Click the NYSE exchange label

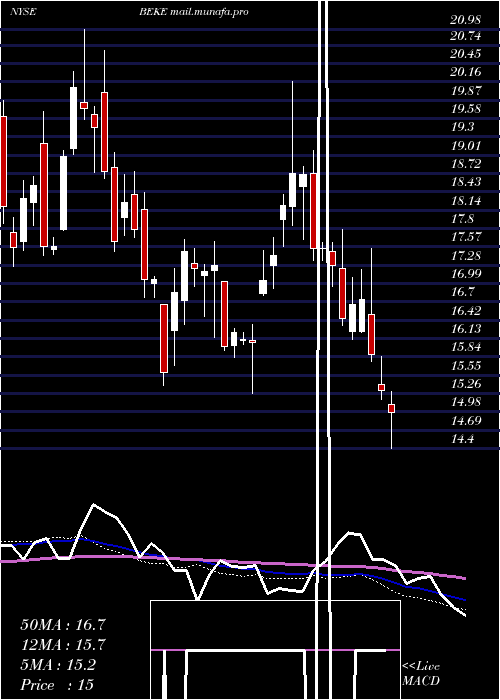coord(22,12)
